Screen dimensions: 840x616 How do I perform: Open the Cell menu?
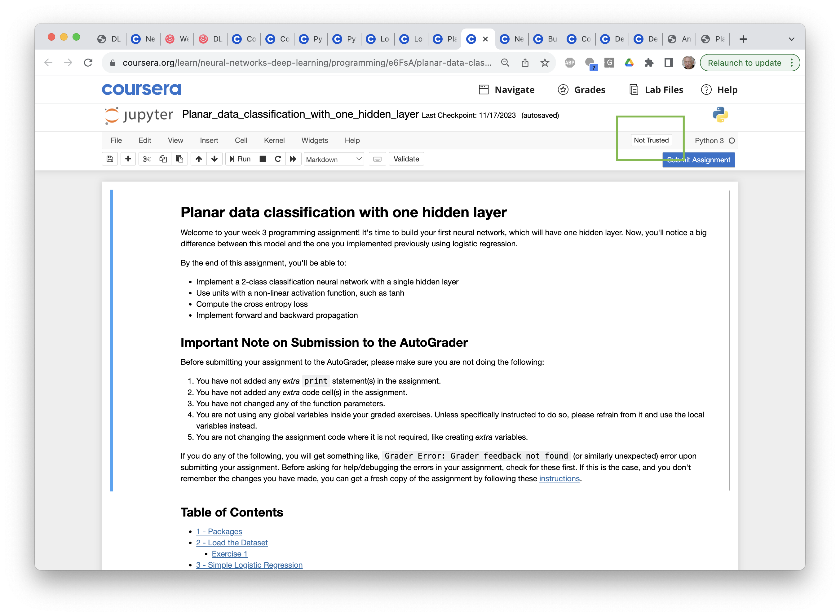click(241, 140)
